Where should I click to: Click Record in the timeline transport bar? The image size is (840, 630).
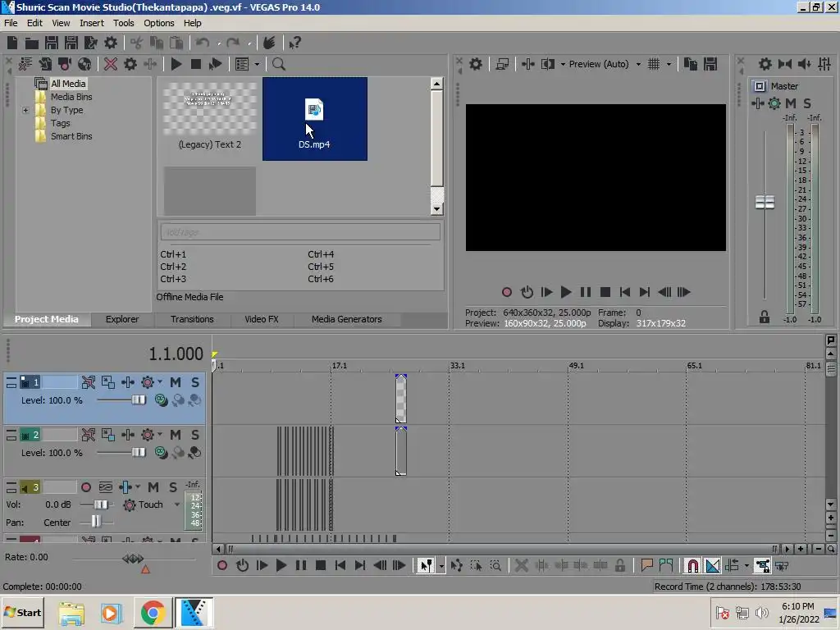tap(222, 565)
